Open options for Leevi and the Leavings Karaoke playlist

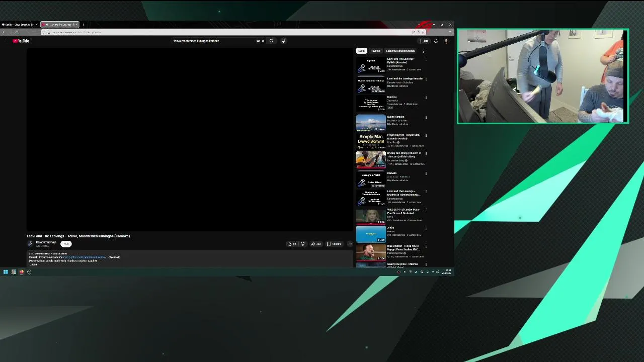[x=426, y=79]
